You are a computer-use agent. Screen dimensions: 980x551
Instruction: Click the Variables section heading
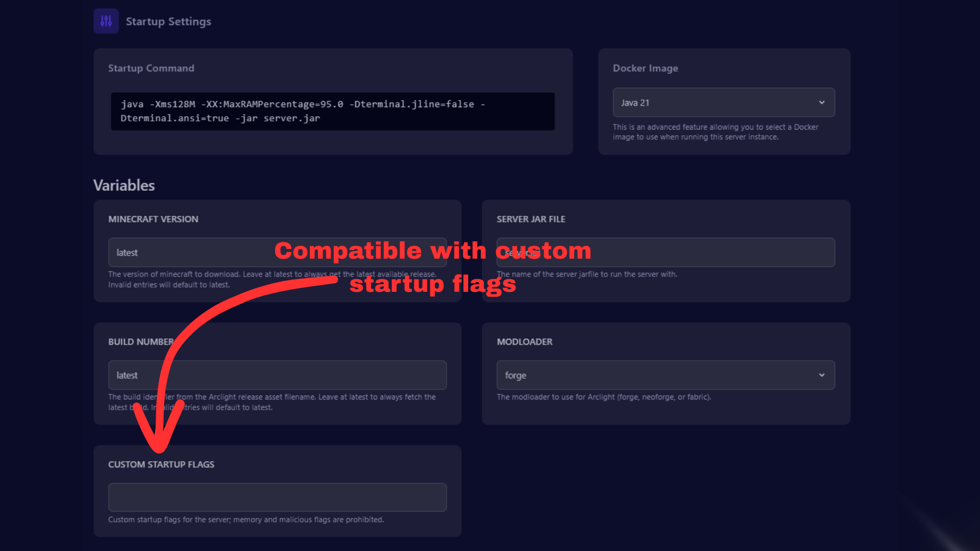point(124,185)
